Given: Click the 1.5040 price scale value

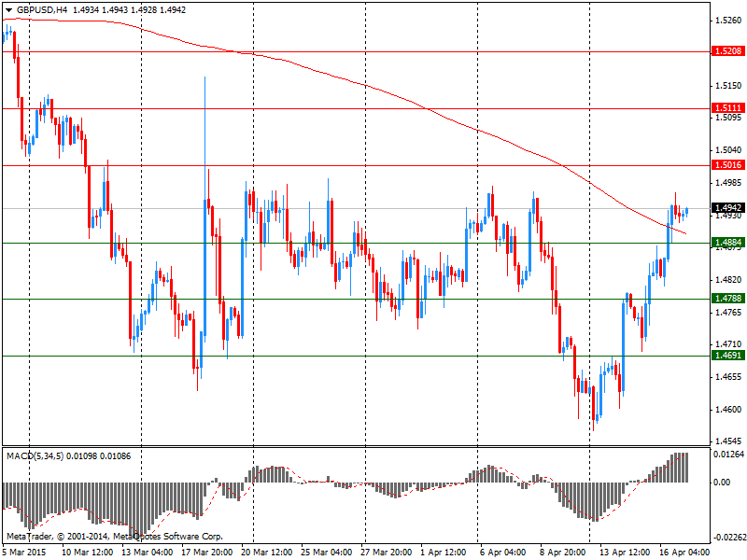Looking at the screenshot, I should [728, 150].
